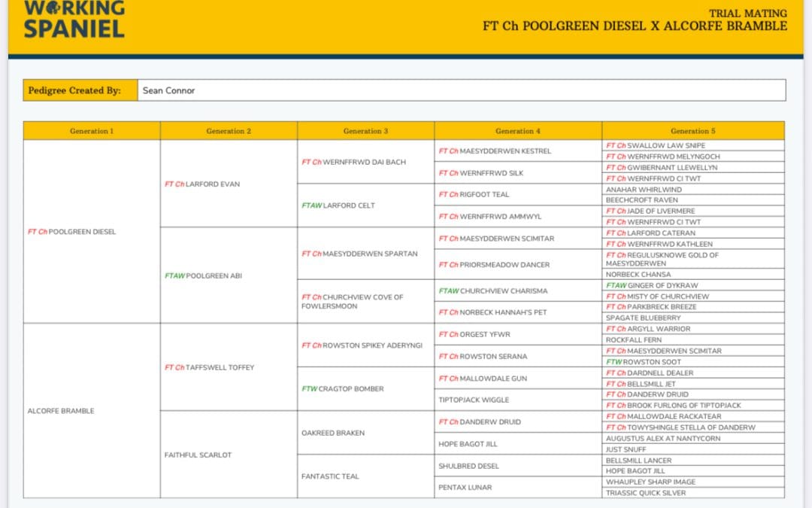Open FT Ch Poolgreen Diesel in Generation 1
This screenshot has height=508, width=812.
tap(72, 232)
